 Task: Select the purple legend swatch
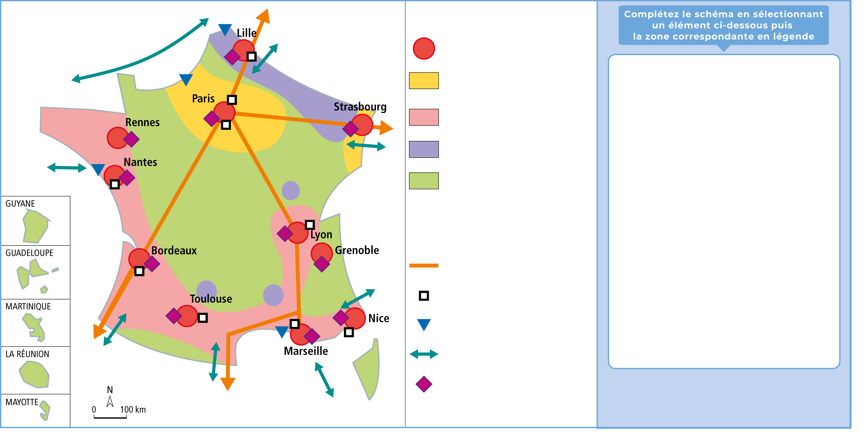coord(424,149)
